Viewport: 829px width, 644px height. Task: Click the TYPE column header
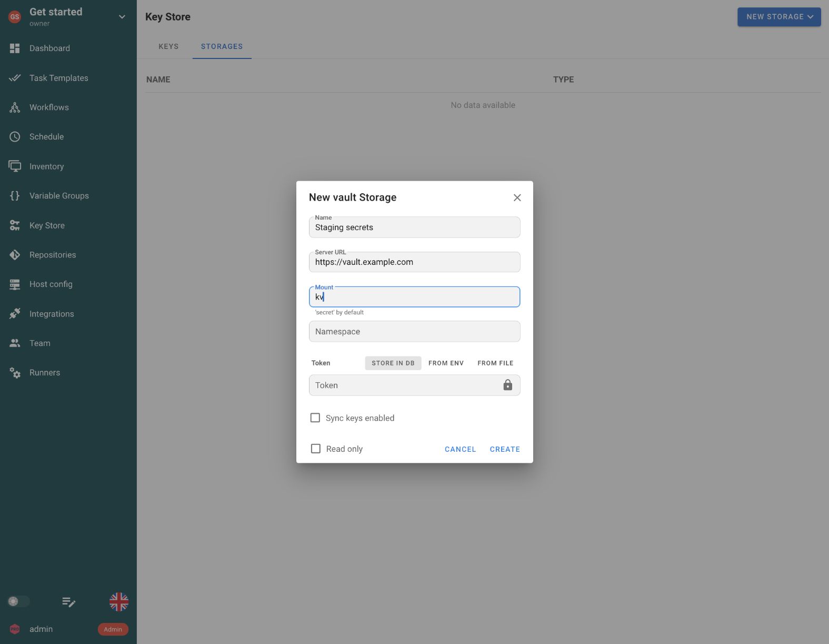point(563,80)
